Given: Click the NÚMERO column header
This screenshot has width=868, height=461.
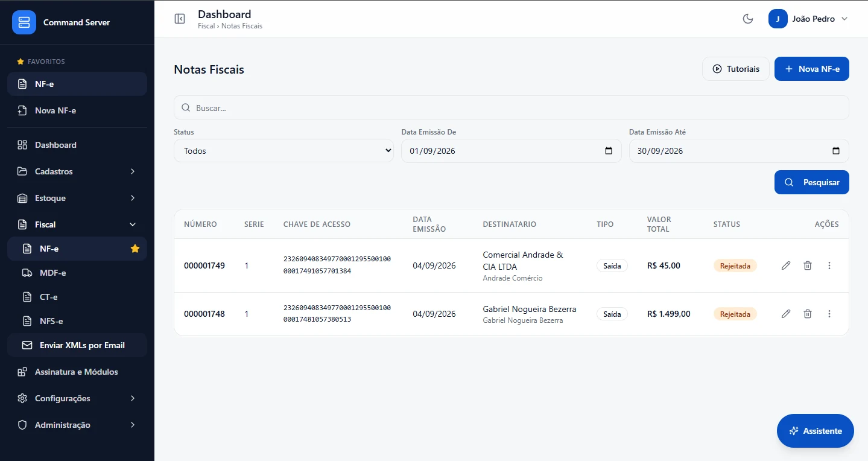Looking at the screenshot, I should (200, 224).
